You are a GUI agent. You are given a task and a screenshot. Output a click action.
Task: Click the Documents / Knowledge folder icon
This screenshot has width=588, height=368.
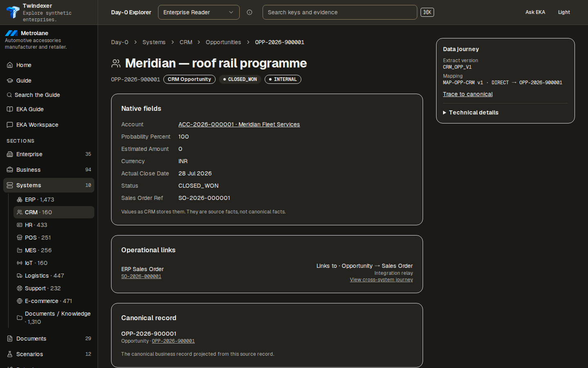[x=20, y=318]
